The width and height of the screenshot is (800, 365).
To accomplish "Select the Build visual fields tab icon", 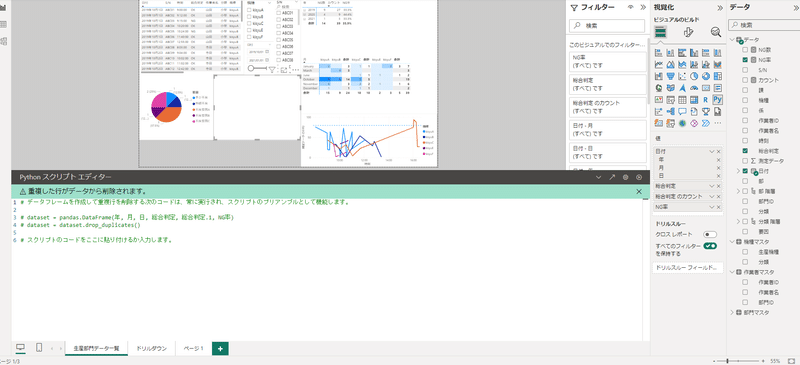I will 661,32.
